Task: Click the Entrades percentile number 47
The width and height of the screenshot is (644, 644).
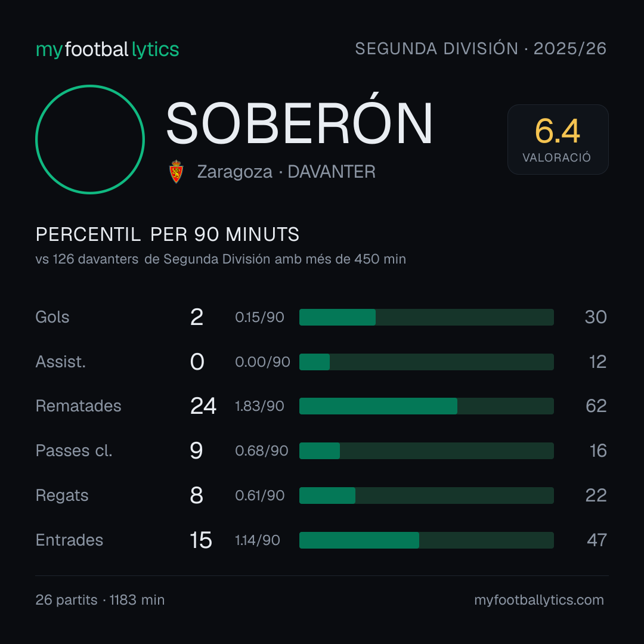Action: (597, 540)
